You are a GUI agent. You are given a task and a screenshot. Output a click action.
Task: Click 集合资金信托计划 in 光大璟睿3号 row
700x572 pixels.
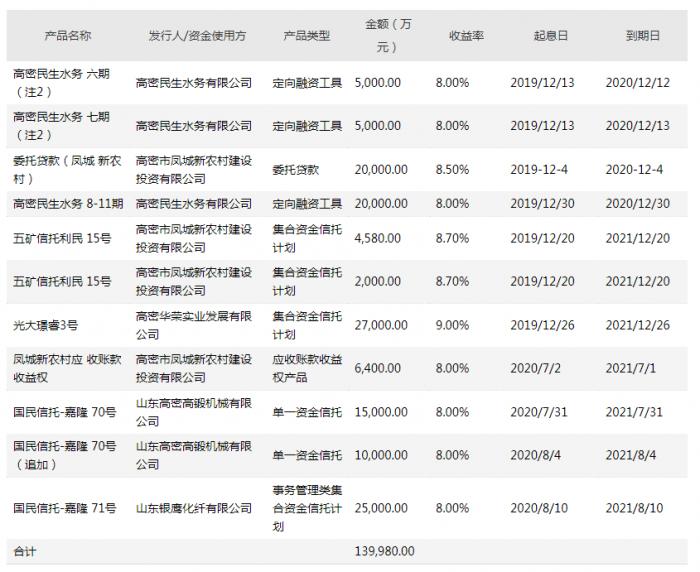[x=307, y=325]
